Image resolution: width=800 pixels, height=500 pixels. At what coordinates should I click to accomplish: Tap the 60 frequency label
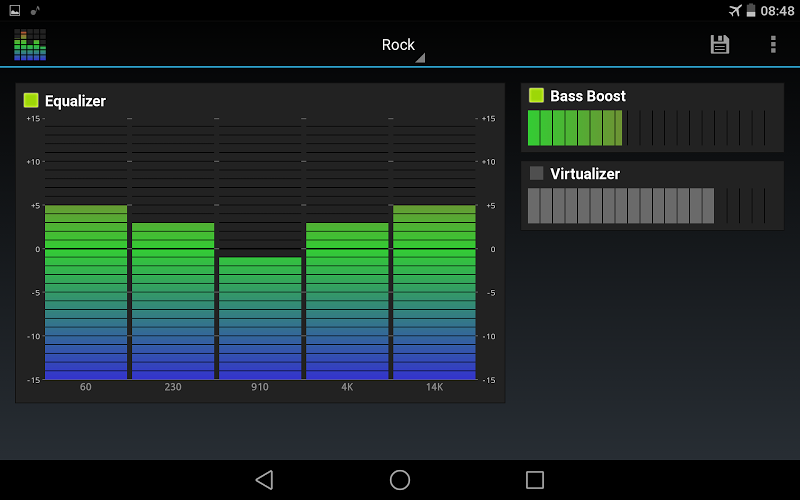[x=86, y=387]
